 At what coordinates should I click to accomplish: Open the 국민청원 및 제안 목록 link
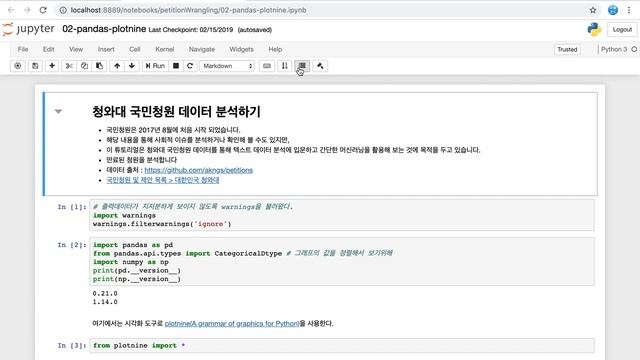(162, 180)
